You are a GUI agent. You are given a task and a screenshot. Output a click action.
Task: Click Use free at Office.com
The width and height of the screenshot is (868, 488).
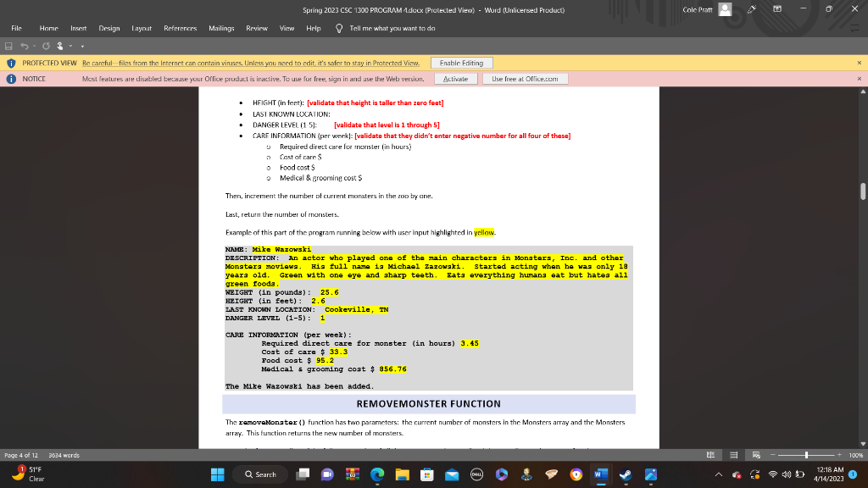click(x=526, y=78)
